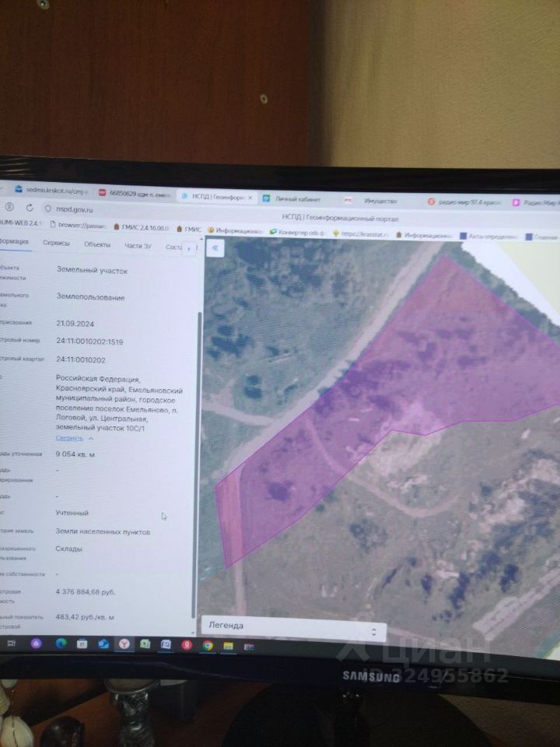560x747 pixels.
Task: Open the Акты определения bookmark
Action: click(x=489, y=236)
